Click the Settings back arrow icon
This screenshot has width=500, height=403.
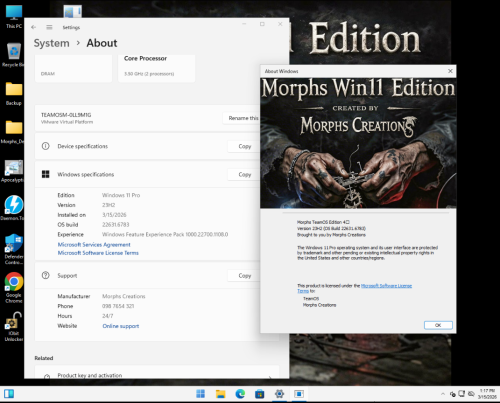(33, 27)
